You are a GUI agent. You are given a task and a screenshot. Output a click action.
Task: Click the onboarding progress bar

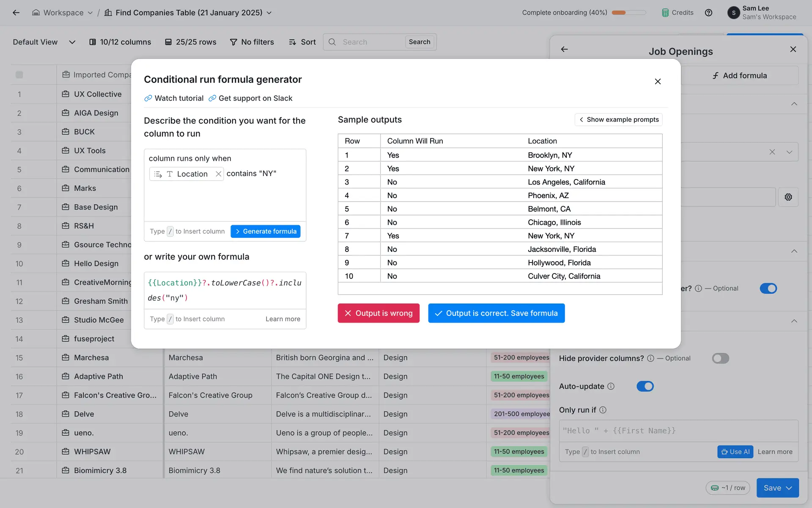(x=628, y=13)
